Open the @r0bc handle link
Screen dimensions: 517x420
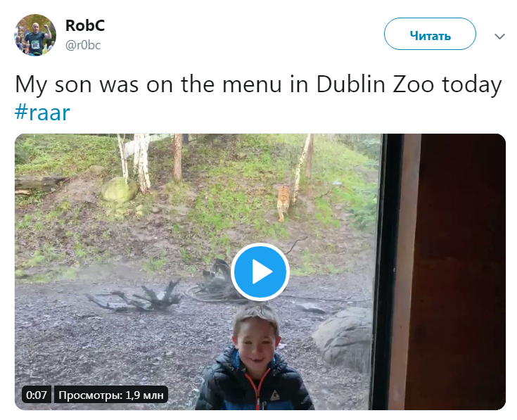83,44
